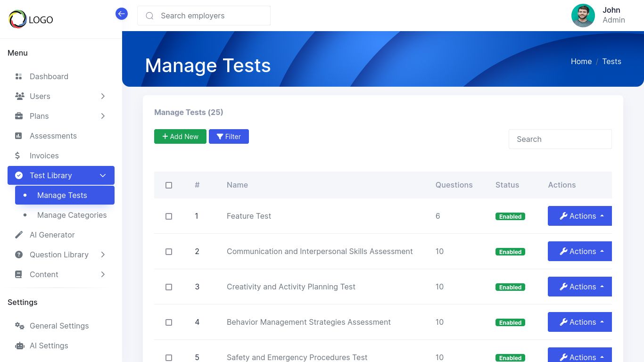
Task: Tick the select-all checkbox in table header
Action: click(169, 185)
